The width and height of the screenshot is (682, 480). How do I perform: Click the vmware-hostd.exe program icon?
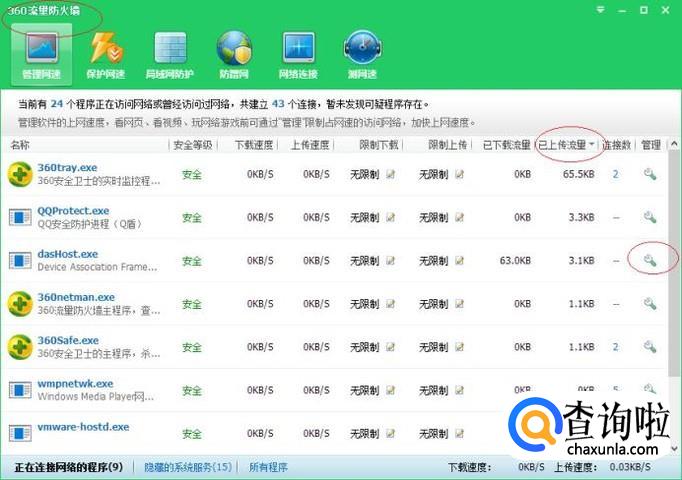tap(20, 433)
